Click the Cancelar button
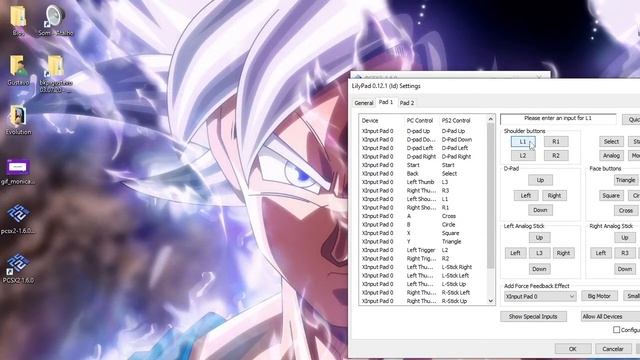The width and height of the screenshot is (640, 360). pos(613,349)
